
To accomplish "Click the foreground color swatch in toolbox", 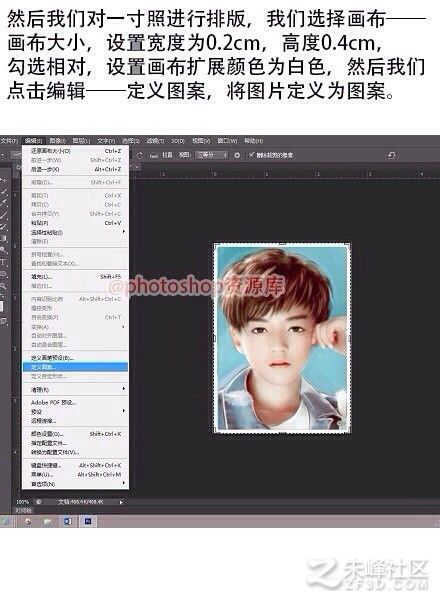I will (2, 306).
